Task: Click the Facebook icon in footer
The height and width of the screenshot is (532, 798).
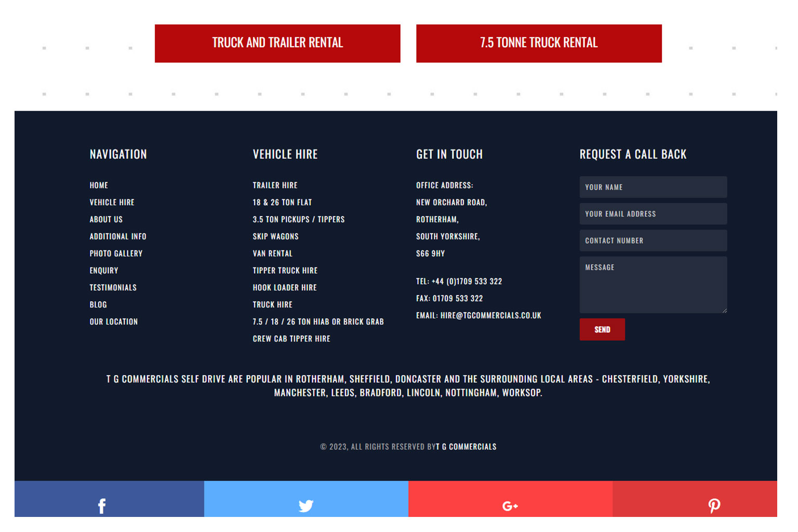Action: pos(102,505)
